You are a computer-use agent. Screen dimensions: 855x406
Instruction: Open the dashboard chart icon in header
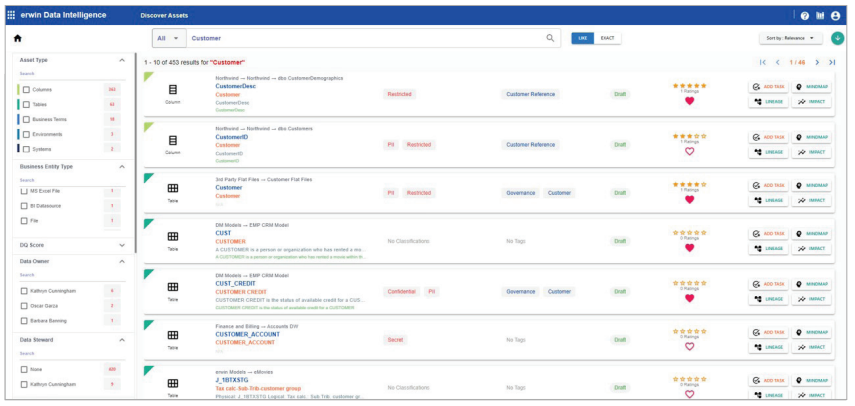(x=820, y=16)
